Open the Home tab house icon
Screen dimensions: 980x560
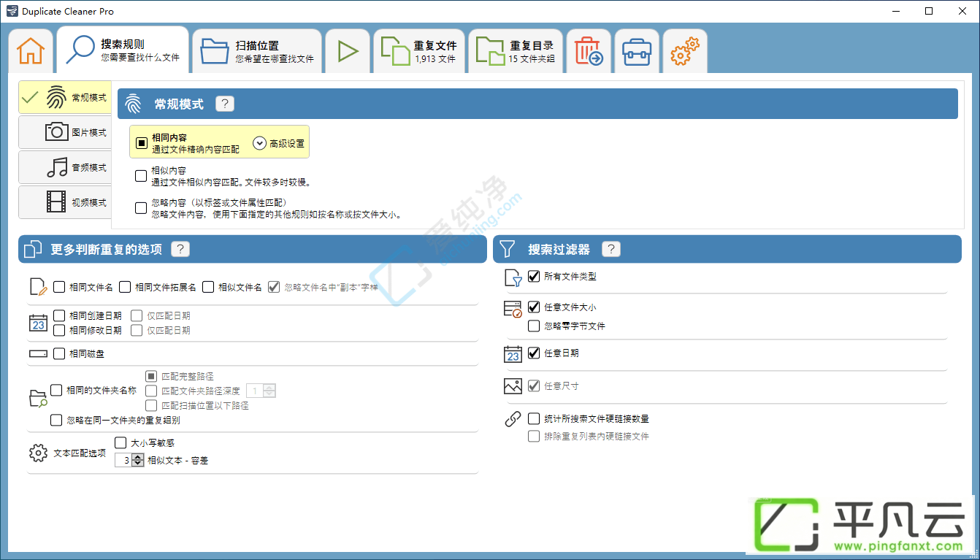(x=31, y=51)
